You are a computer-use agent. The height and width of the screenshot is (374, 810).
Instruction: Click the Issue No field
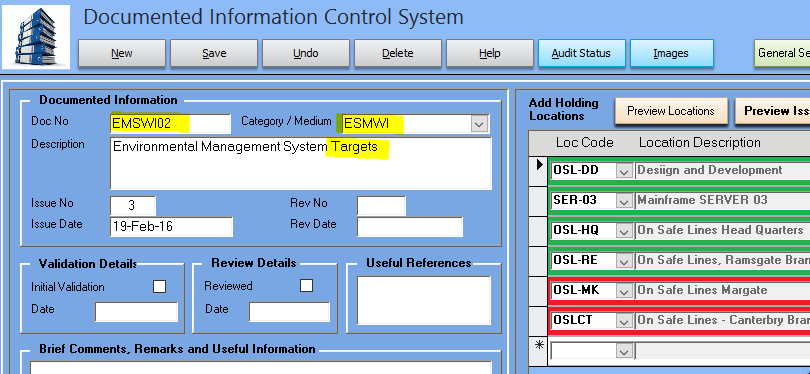132,206
